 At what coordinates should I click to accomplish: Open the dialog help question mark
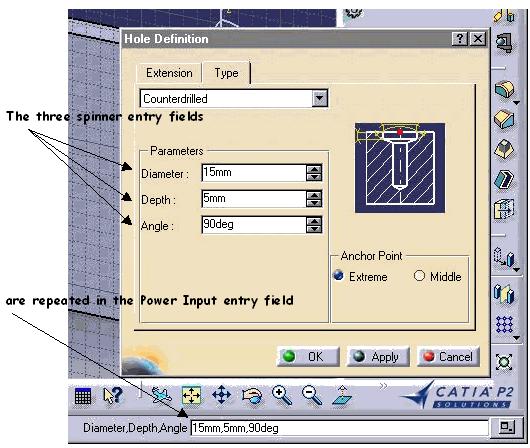click(460, 39)
